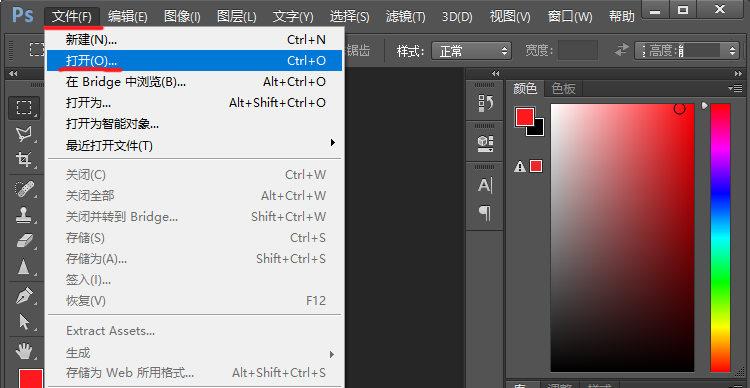Select the Crop tool
Image resolution: width=750 pixels, height=388 pixels.
[24, 159]
